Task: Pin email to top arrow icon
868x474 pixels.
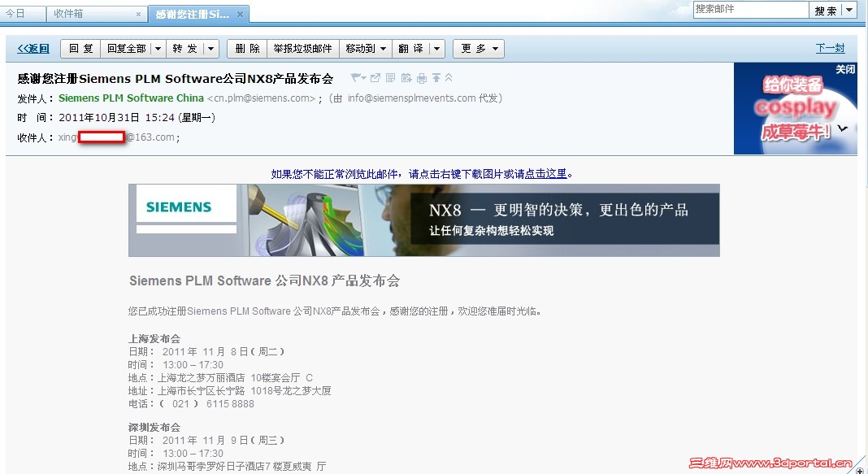Action: point(436,78)
